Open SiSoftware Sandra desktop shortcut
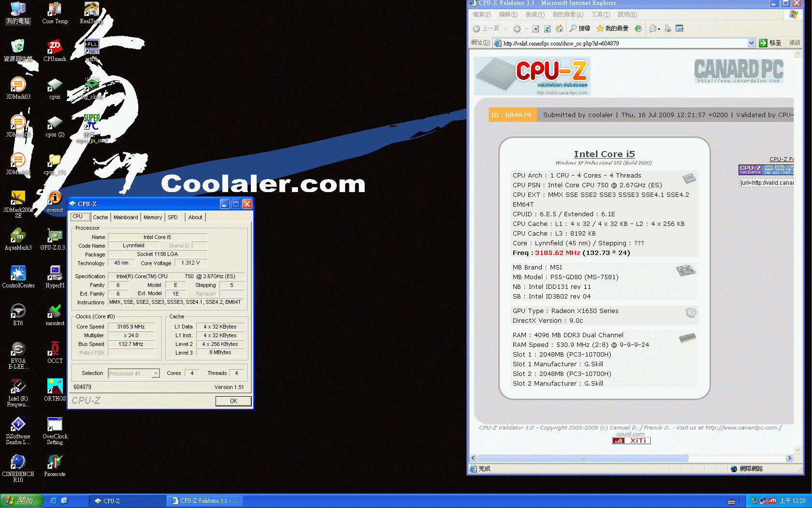The height and width of the screenshot is (508, 812). click(x=18, y=431)
